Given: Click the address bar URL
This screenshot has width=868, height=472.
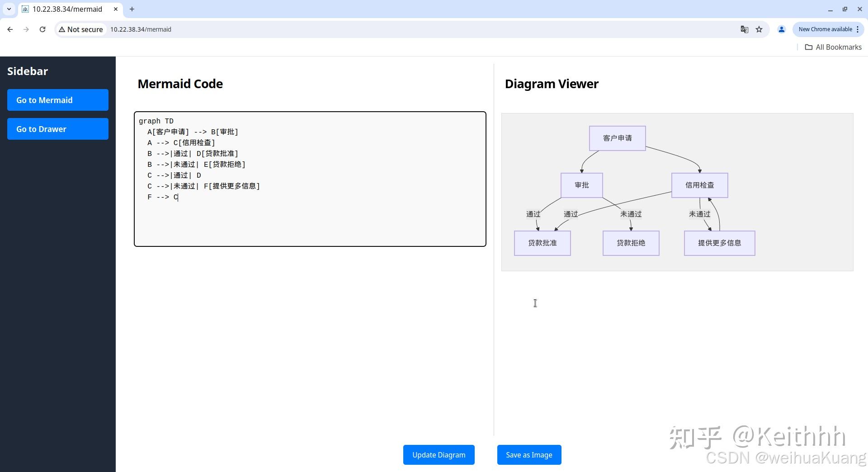Looking at the screenshot, I should click(x=141, y=29).
